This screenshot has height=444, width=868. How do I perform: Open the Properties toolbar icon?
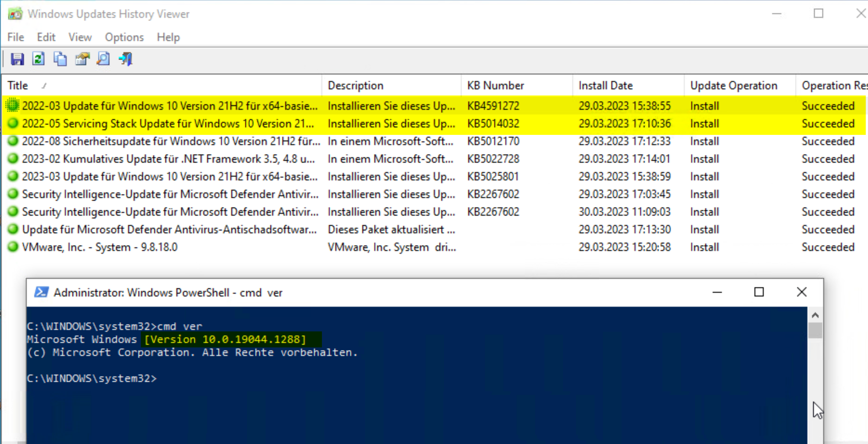click(x=82, y=59)
